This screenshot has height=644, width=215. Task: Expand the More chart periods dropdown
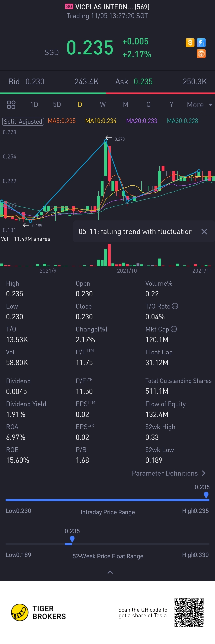(199, 105)
